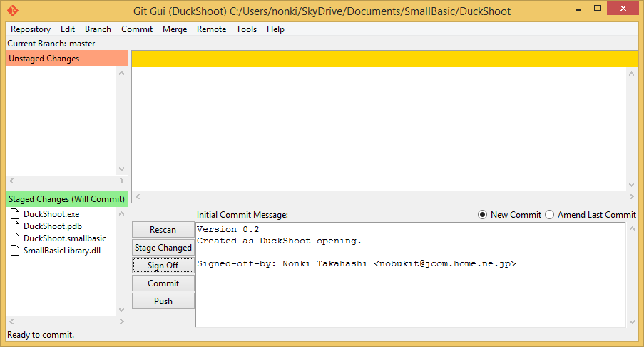Select SmallBasicLibrary.dll file name in staged list
This screenshot has height=347, width=644.
(x=62, y=251)
